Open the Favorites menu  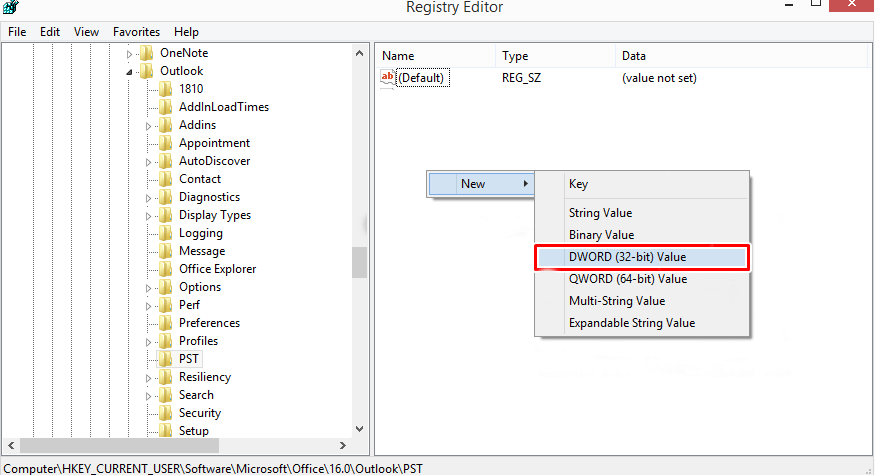tap(136, 32)
